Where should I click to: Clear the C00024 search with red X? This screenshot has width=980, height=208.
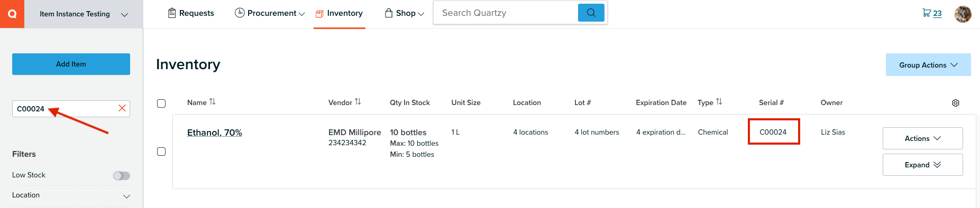coord(122,108)
